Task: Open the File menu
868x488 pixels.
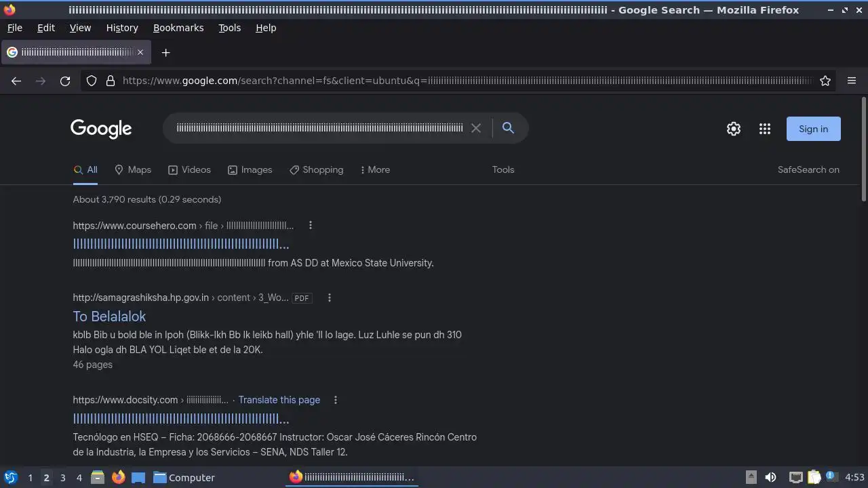Action: [x=14, y=28]
